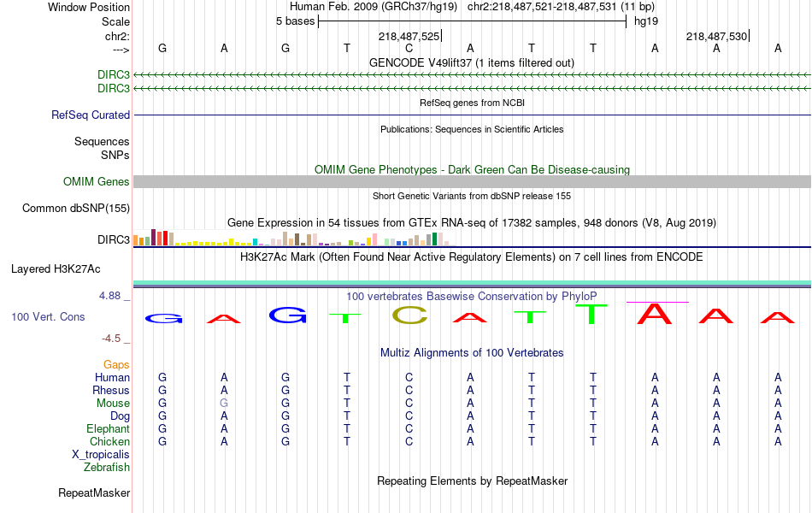Click the Rhesus species row label
The width and height of the screenshot is (812, 513).
pyautogui.click(x=111, y=390)
